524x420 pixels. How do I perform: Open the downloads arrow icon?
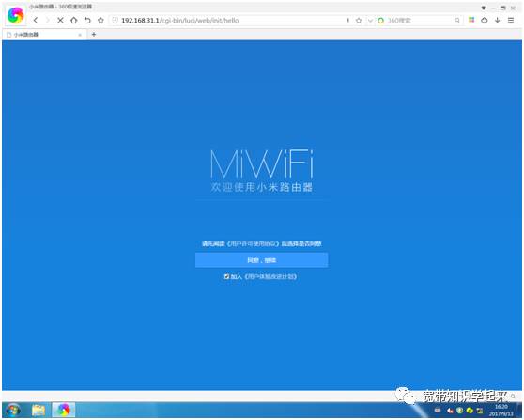coord(498,20)
